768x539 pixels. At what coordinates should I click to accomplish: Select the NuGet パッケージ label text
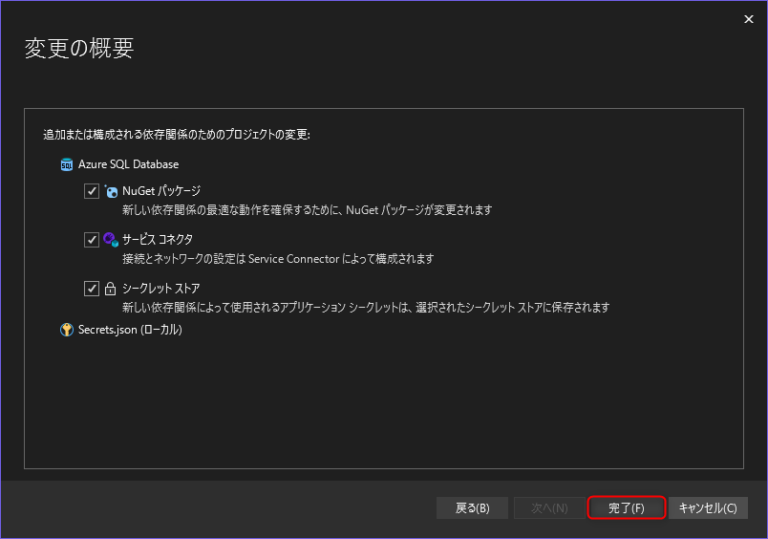tap(161, 191)
